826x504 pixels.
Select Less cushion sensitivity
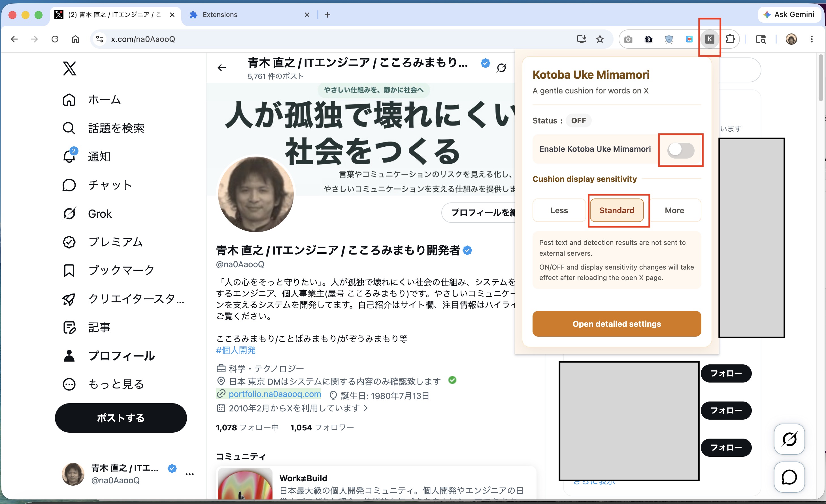(559, 210)
